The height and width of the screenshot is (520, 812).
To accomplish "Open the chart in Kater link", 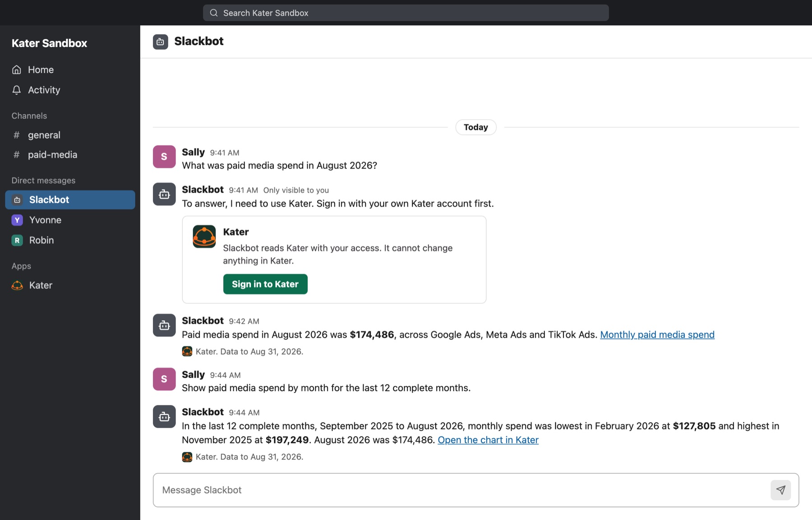I will (x=488, y=440).
